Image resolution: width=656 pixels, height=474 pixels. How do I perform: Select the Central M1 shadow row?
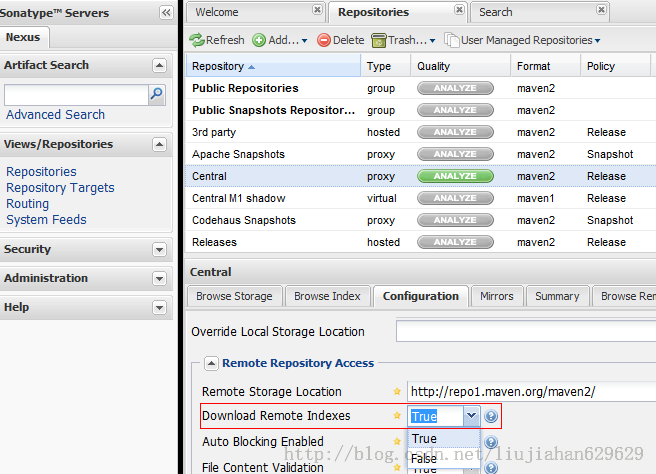coord(420,198)
